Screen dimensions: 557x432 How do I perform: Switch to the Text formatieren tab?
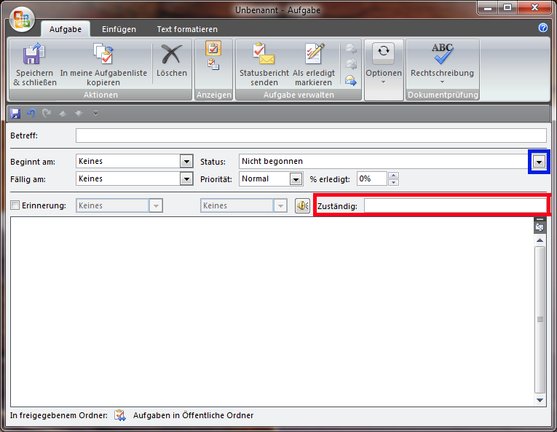[x=187, y=29]
